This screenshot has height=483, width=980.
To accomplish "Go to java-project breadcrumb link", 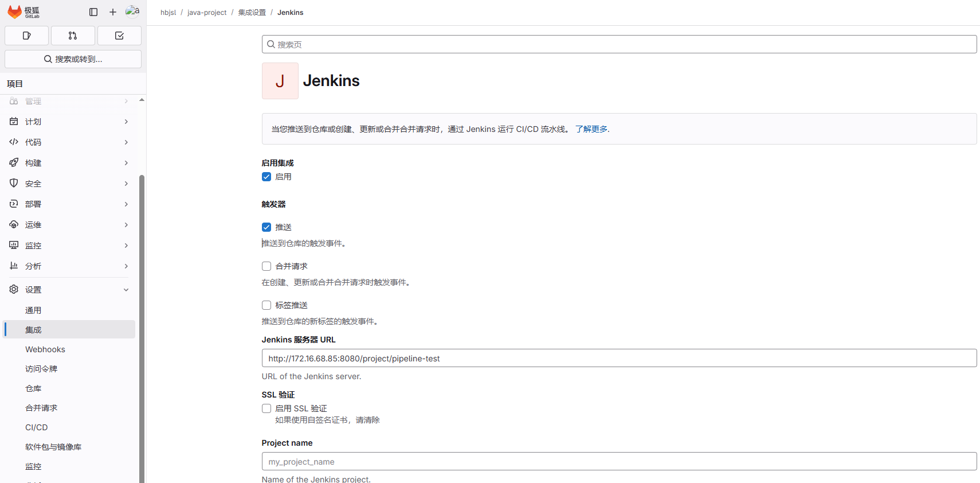I will (207, 13).
